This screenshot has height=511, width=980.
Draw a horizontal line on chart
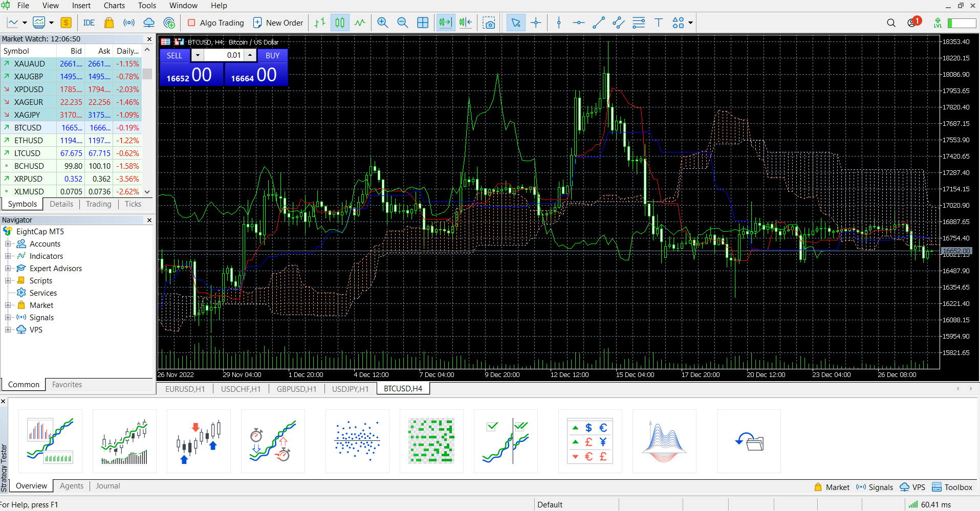coord(579,23)
